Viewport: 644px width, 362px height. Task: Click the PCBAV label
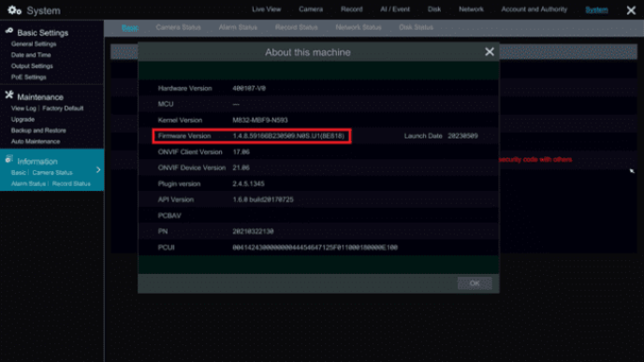click(169, 215)
